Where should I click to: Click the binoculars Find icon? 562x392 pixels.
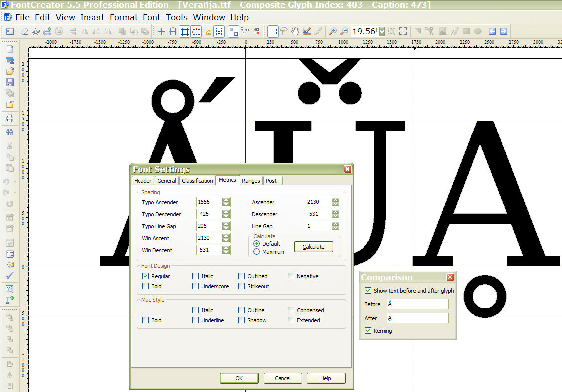coord(9,132)
